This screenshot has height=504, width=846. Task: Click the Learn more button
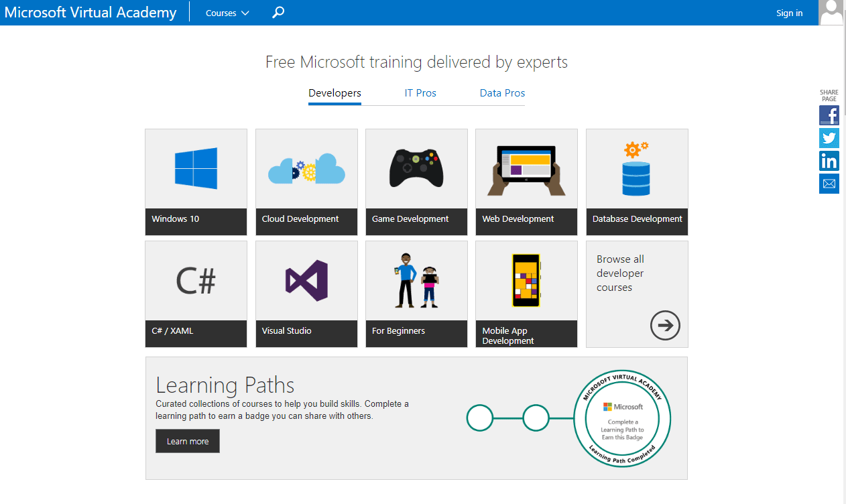(188, 441)
